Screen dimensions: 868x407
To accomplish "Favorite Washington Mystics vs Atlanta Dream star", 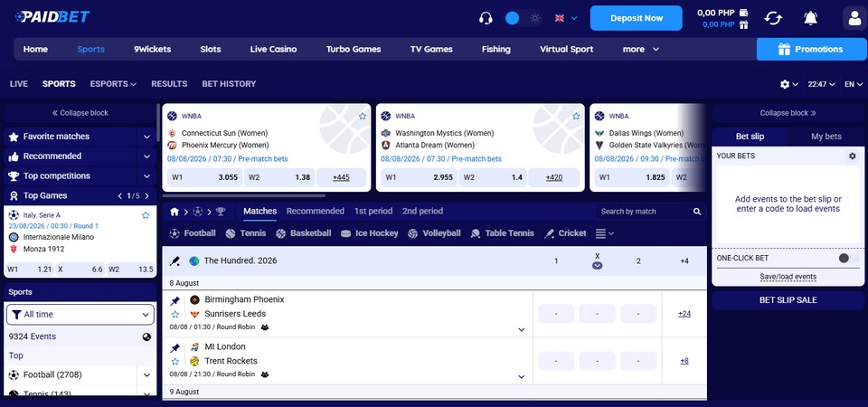I will click(576, 116).
